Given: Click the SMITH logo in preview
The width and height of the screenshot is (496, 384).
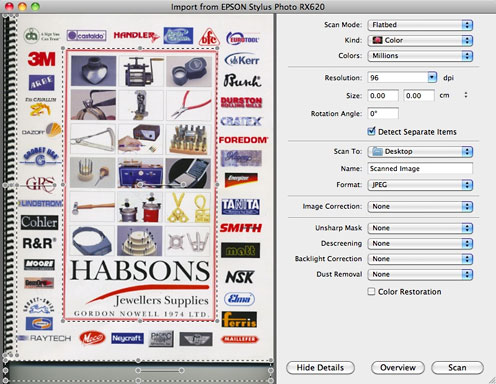Looking at the screenshot, I should 241,228.
